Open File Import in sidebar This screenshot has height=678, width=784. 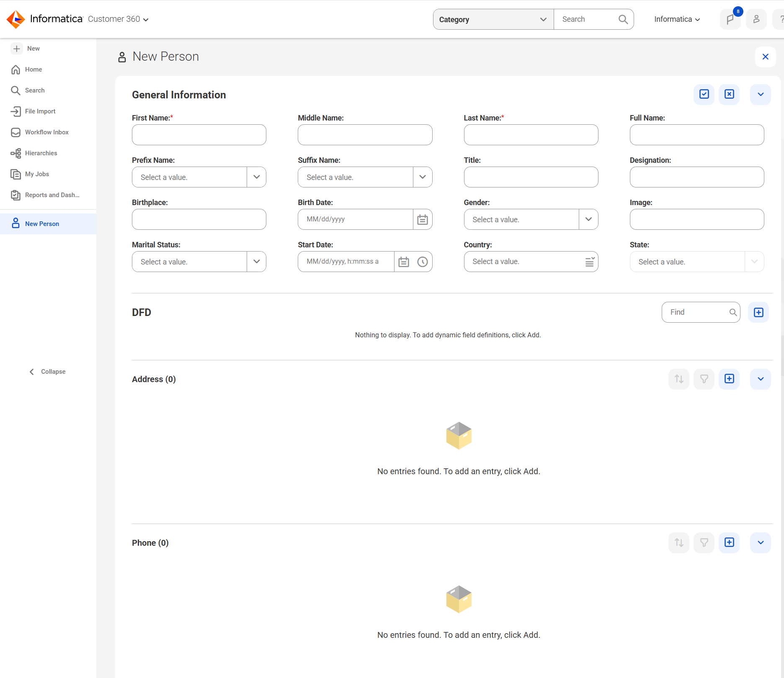click(x=48, y=111)
